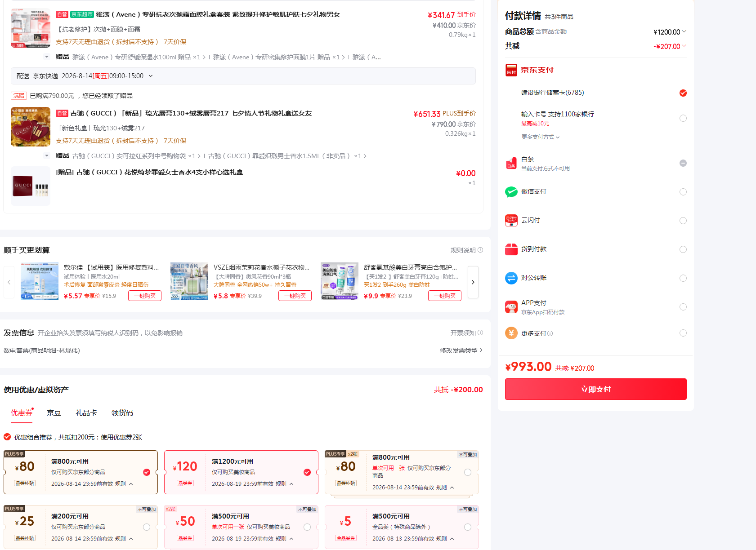This screenshot has width=756, height=550.
Task: Click the 更多支付 yen coin icon
Action: coord(511,333)
